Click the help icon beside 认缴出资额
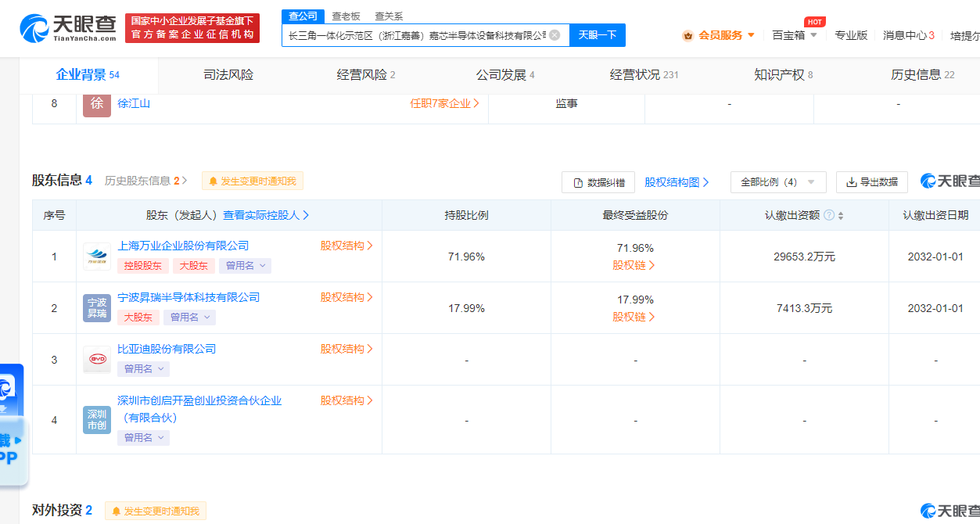Viewport: 980px width, 524px height. [x=829, y=215]
